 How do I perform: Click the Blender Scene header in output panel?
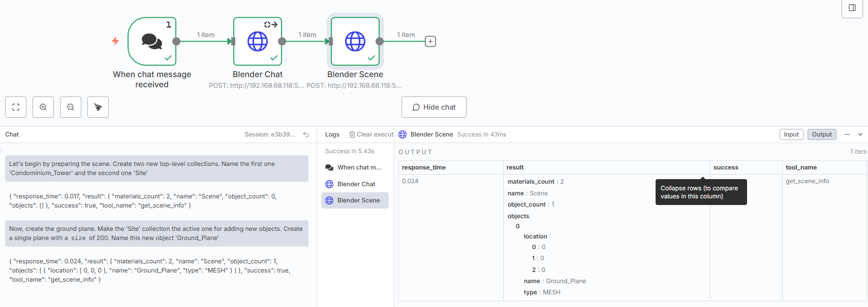[x=431, y=134]
